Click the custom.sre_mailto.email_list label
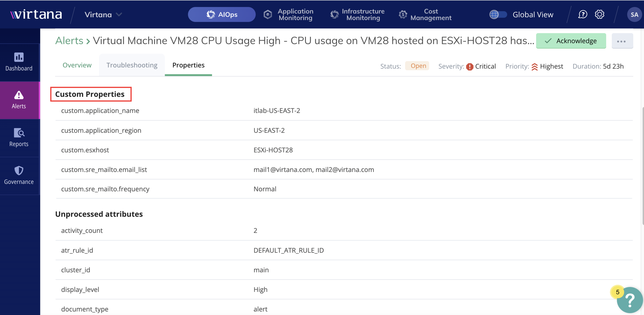Screen dimensions: 644x315 [104, 169]
